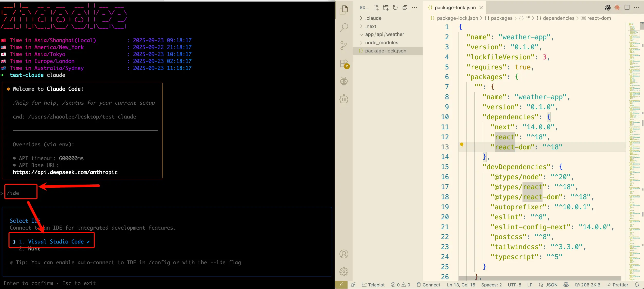644x289 pixels.
Task: Open the Search view in activity bar
Action: point(344,27)
